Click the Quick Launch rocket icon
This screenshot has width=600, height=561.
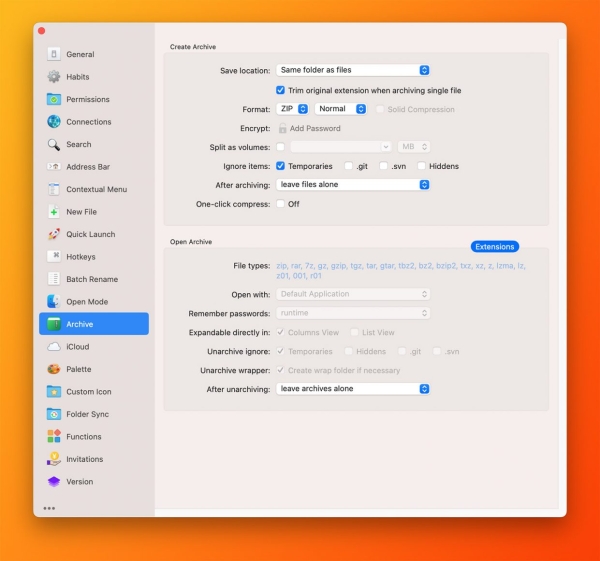coord(54,234)
